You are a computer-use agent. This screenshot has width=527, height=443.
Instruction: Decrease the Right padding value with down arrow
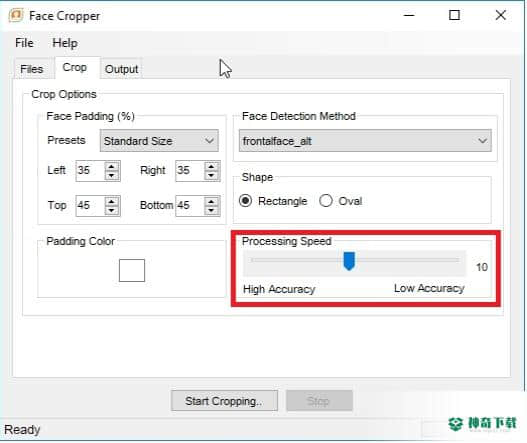211,175
